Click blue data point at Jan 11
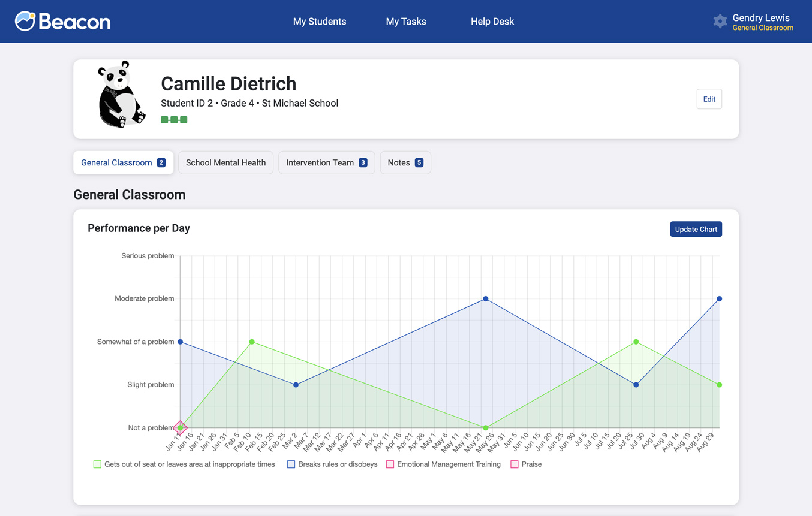Screen dimensions: 812x516 point(181,342)
